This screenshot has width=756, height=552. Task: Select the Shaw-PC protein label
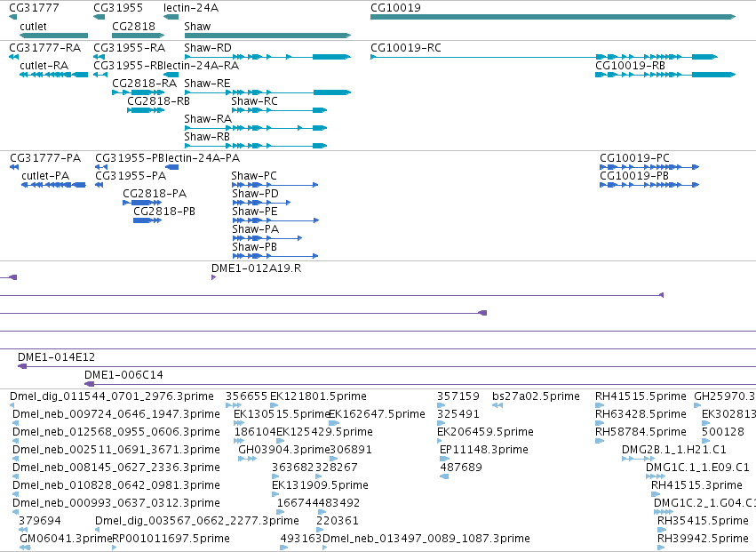[254, 176]
